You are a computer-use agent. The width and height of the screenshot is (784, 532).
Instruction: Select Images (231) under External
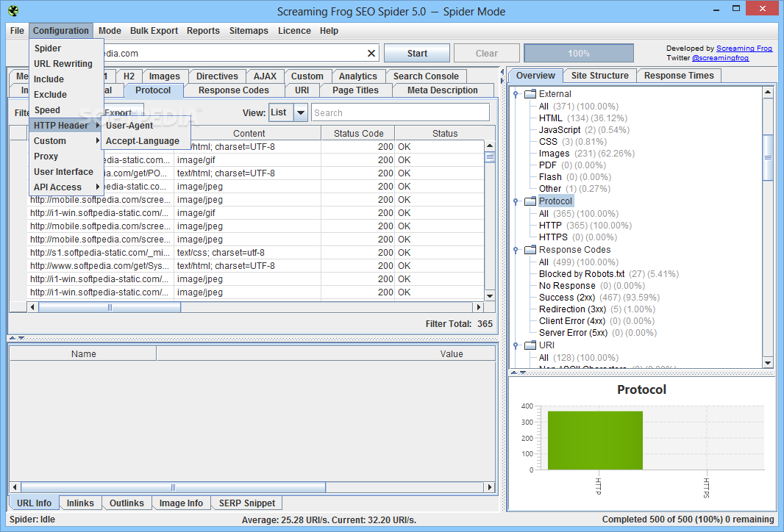pos(586,154)
